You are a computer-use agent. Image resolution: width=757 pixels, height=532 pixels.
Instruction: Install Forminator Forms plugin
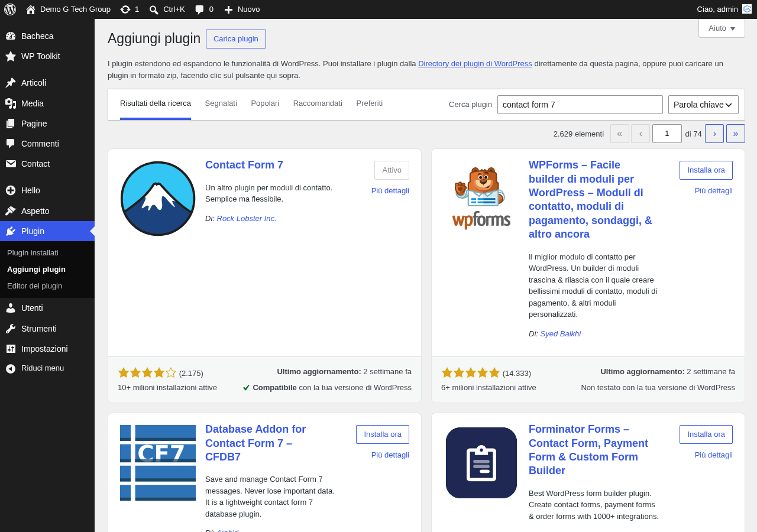706,434
